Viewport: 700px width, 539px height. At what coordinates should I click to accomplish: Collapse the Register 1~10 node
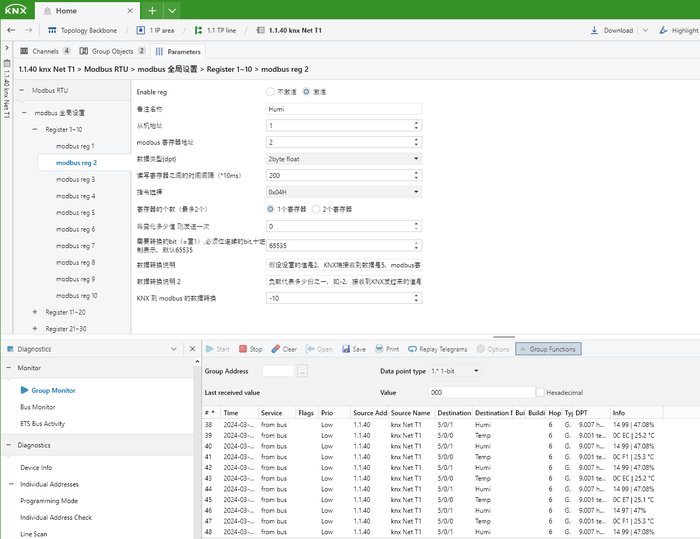click(35, 129)
